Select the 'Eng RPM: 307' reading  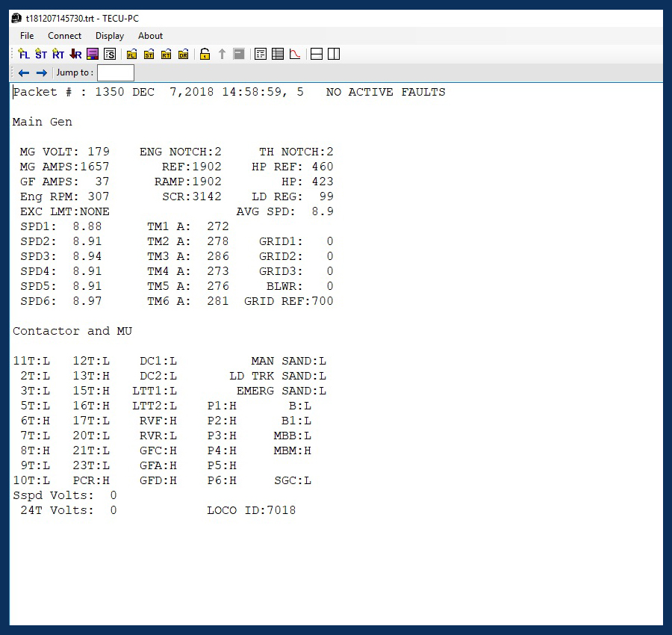click(x=65, y=196)
